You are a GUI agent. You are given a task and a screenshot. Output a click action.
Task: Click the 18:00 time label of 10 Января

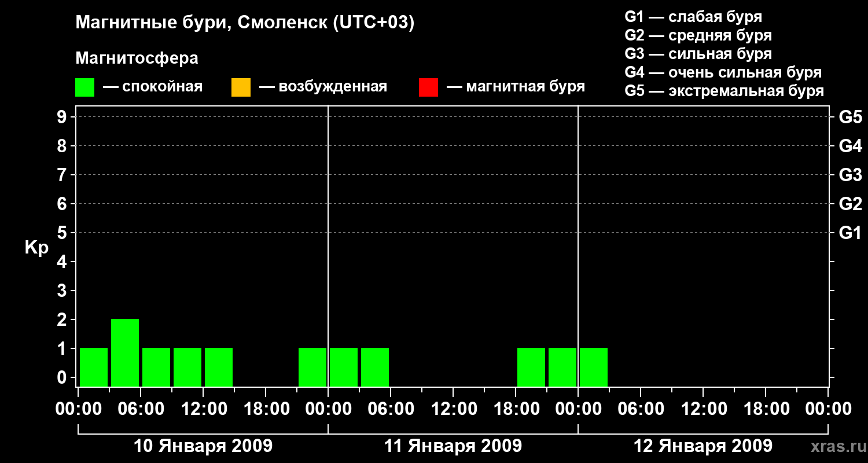266,409
